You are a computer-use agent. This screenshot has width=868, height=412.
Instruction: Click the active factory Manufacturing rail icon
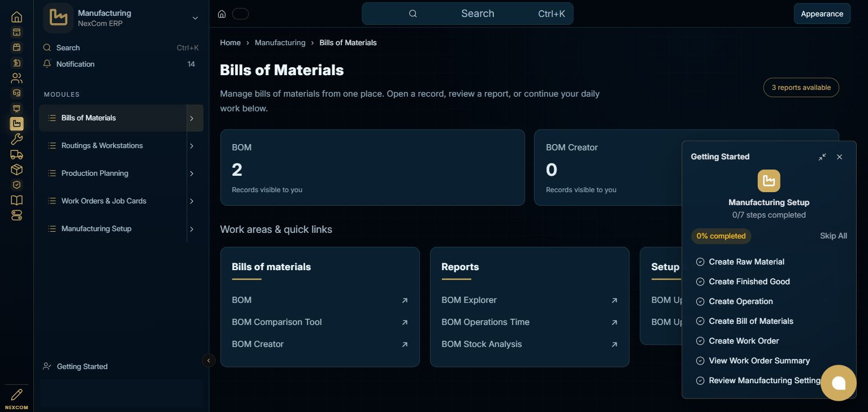tap(17, 124)
